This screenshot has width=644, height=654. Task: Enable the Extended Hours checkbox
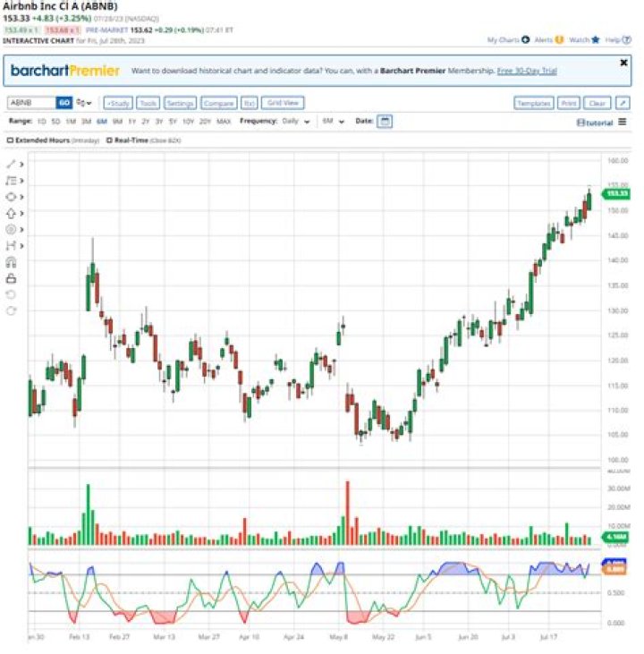pyautogui.click(x=10, y=140)
